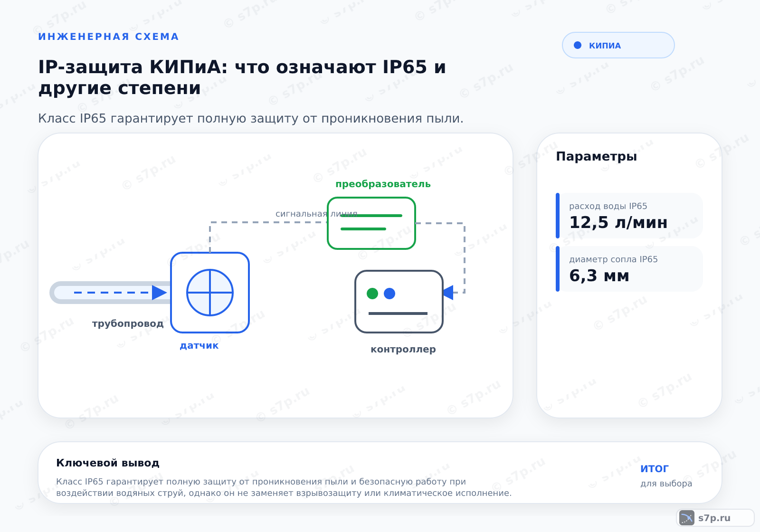760x532 pixels.
Task: Click the Параметры heading
Action: pyautogui.click(x=597, y=157)
